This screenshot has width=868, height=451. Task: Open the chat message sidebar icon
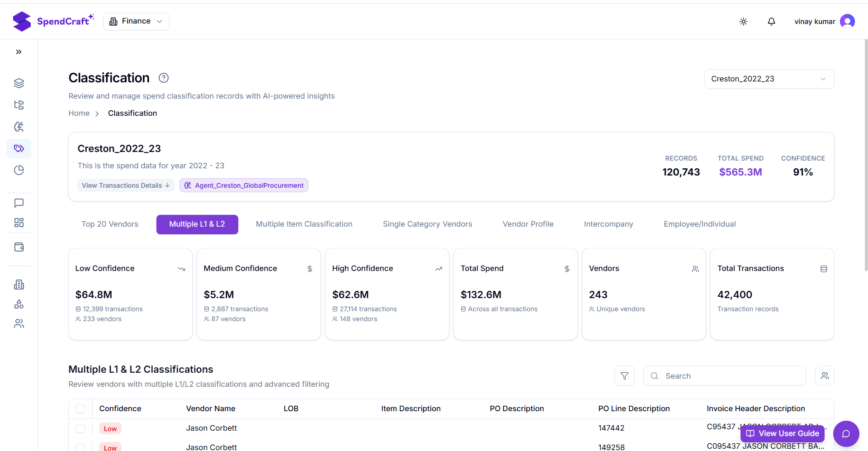click(x=19, y=203)
